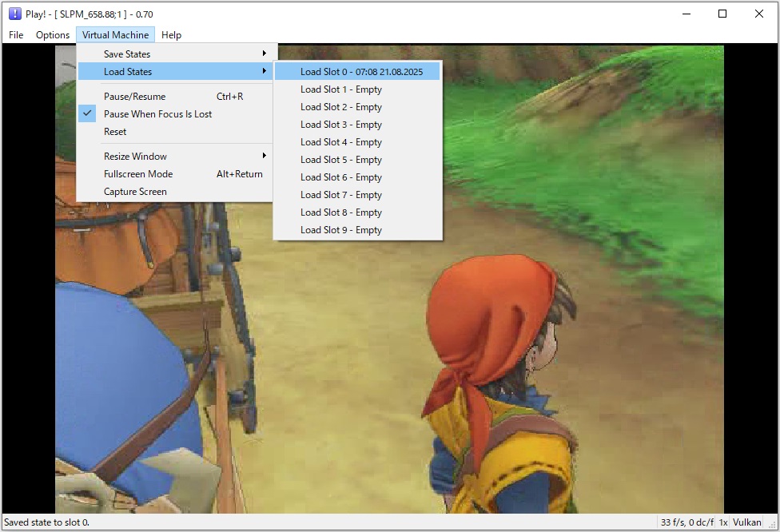Expand the Resize Window submenu

(175, 156)
